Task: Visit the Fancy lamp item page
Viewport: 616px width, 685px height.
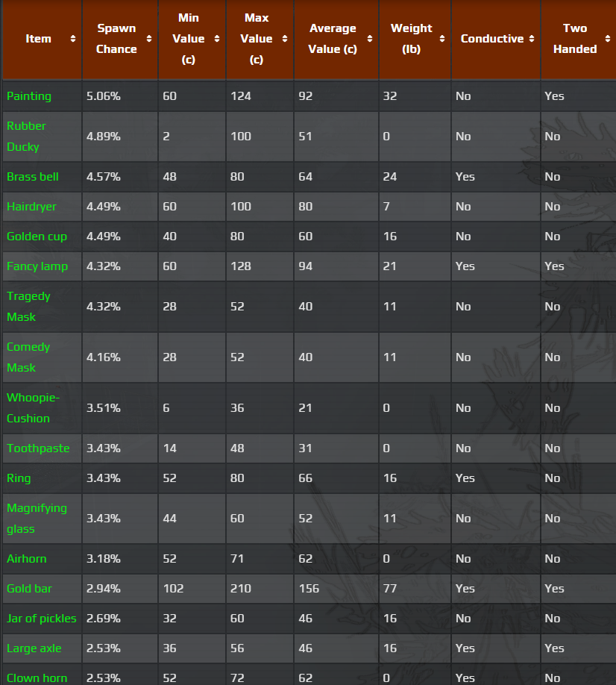Action: [x=37, y=266]
